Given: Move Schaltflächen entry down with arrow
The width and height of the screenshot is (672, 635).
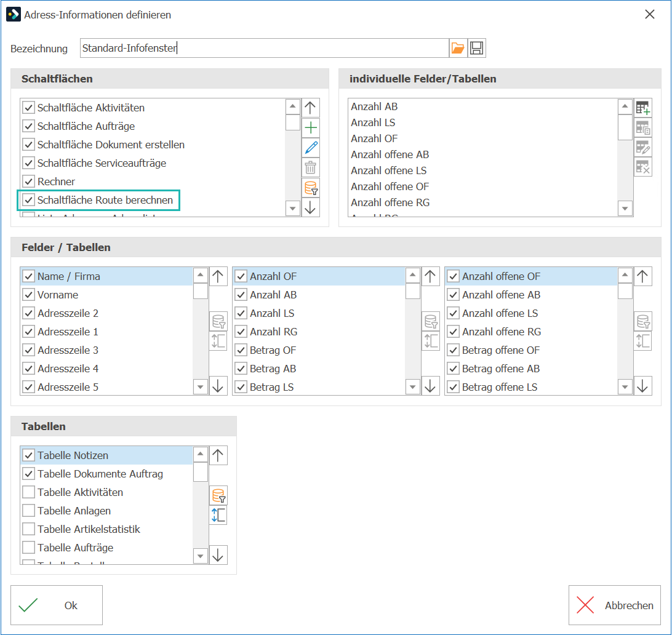Looking at the screenshot, I should pos(310,207).
